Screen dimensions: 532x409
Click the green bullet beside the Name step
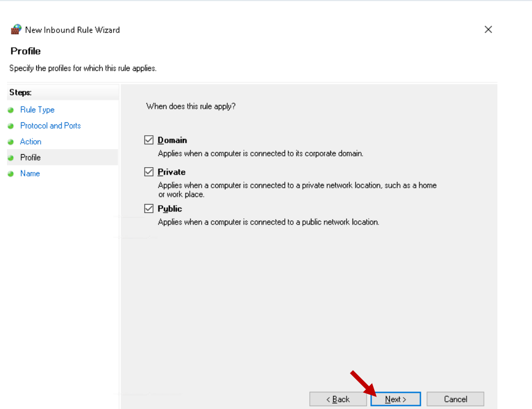pyautogui.click(x=10, y=174)
